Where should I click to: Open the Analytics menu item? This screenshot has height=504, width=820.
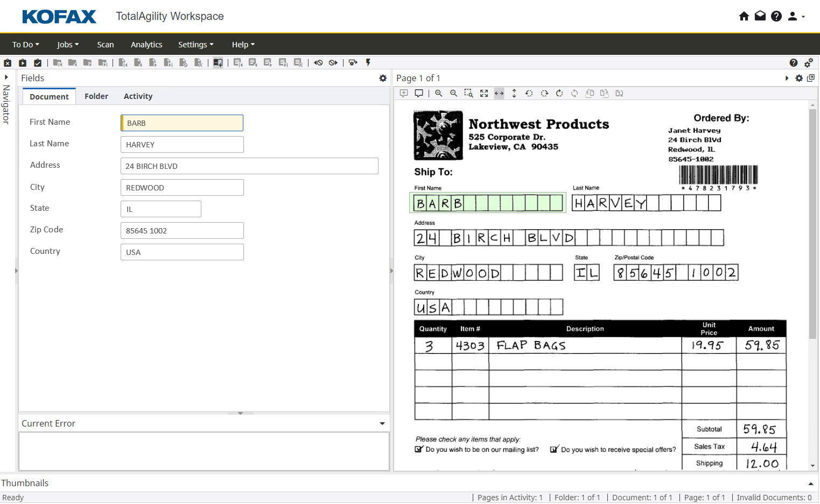(x=146, y=45)
